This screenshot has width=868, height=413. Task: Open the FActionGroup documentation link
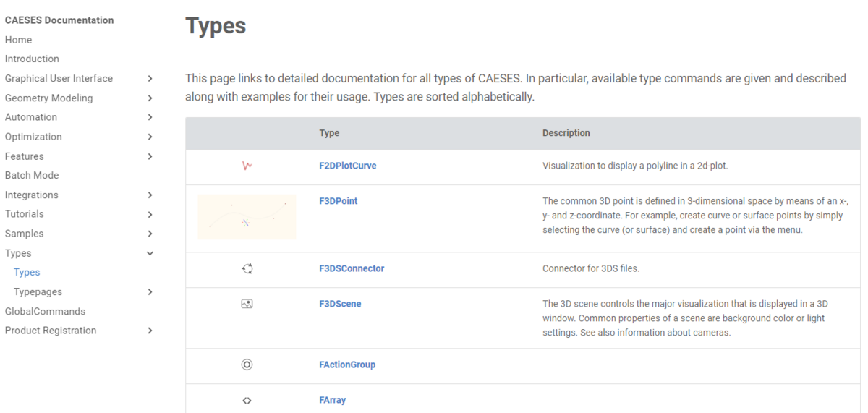pos(347,365)
